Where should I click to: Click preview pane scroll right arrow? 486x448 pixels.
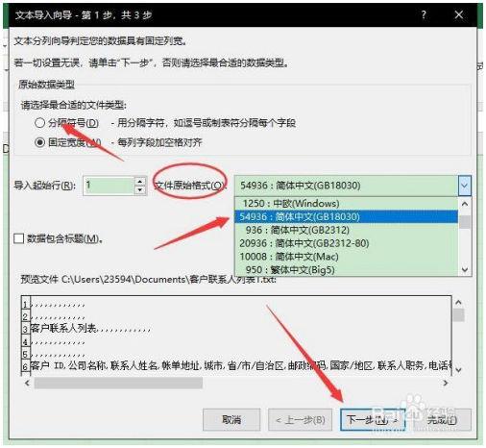(446, 383)
